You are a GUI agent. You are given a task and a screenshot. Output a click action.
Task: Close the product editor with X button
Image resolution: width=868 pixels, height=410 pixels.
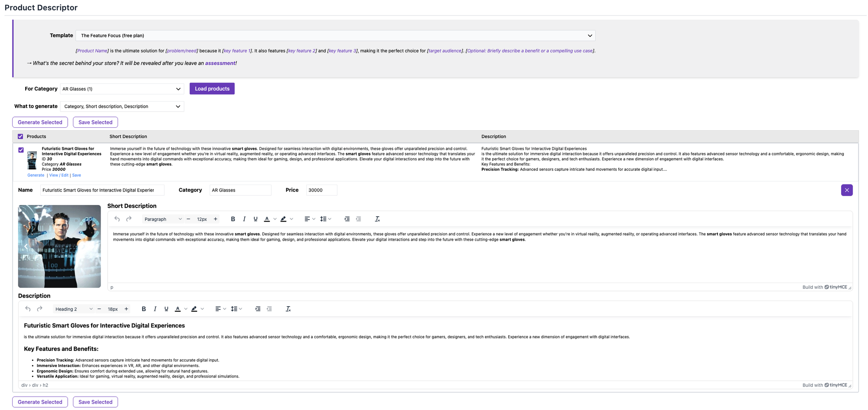point(846,190)
